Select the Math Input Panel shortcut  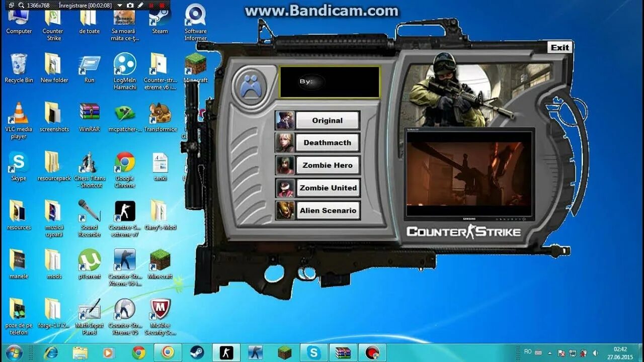click(x=89, y=317)
